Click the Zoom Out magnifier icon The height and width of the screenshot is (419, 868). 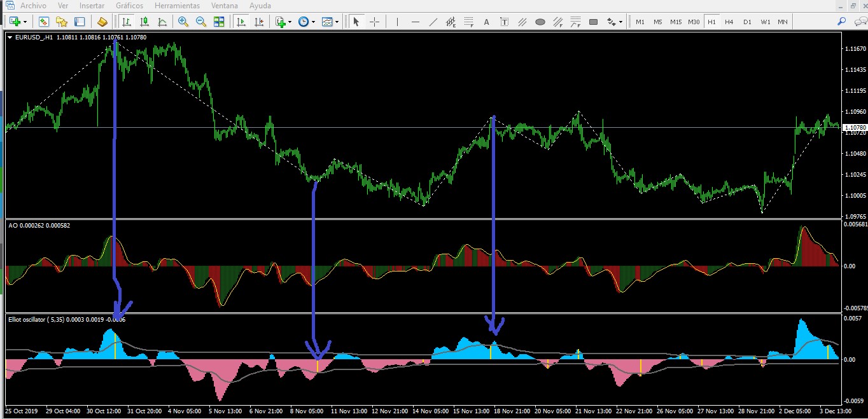[201, 22]
